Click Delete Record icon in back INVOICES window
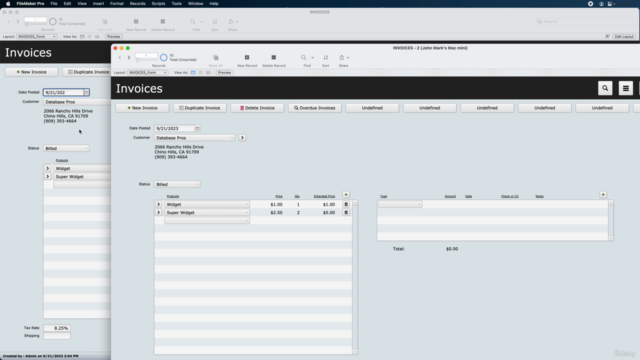Image resolution: width=640 pixels, height=360 pixels. (x=162, y=22)
